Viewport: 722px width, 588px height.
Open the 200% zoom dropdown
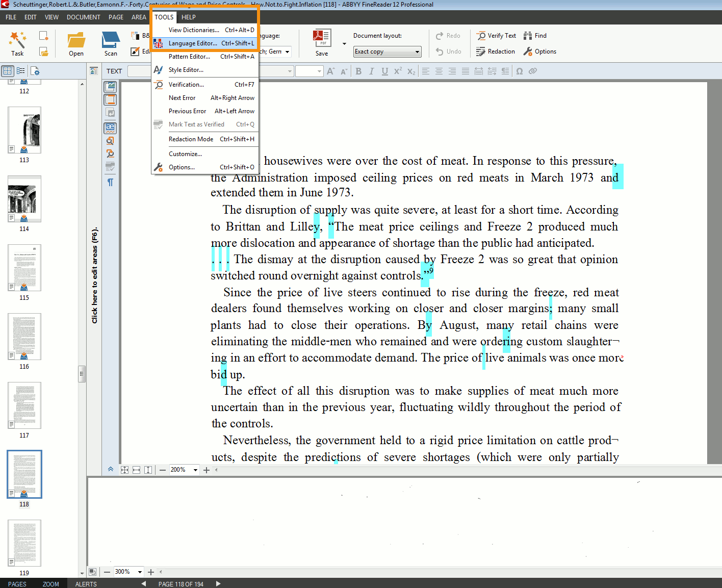195,470
